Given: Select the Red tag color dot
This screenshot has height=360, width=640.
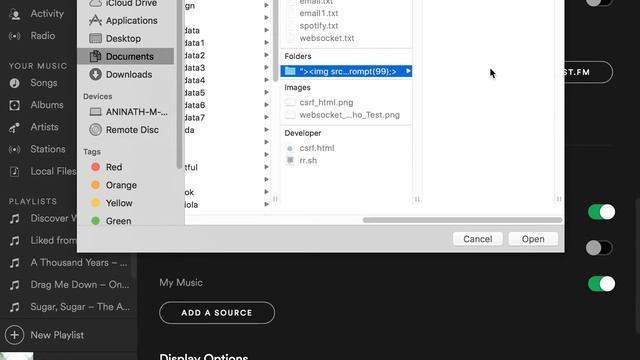Looking at the screenshot, I should (x=96, y=167).
